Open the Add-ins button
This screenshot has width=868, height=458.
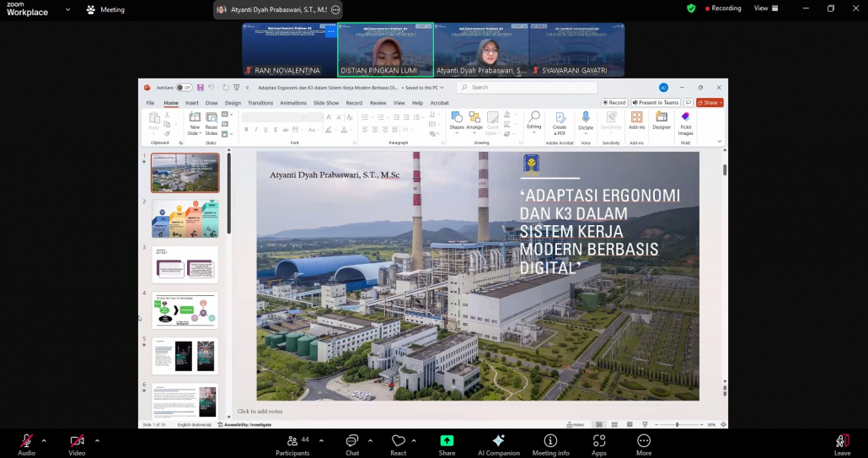pos(636,121)
